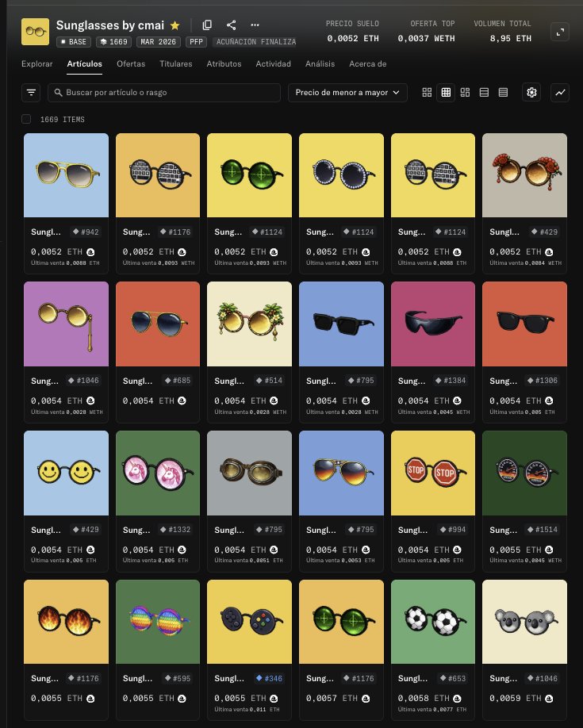Screen dimensions: 583x728
Task: Switch to dense table view icon
Action: [x=503, y=93]
